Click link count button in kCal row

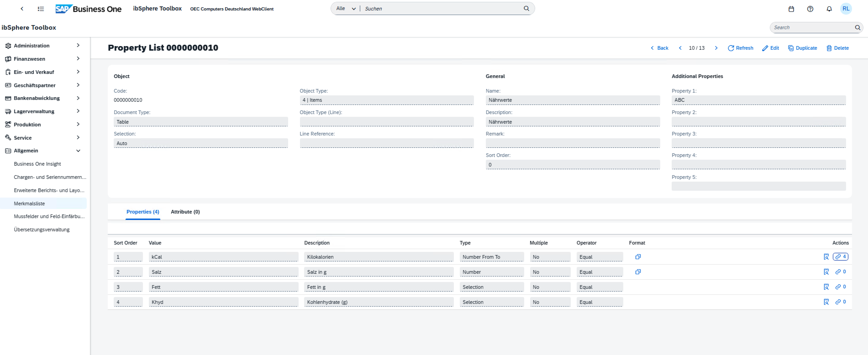(840, 257)
